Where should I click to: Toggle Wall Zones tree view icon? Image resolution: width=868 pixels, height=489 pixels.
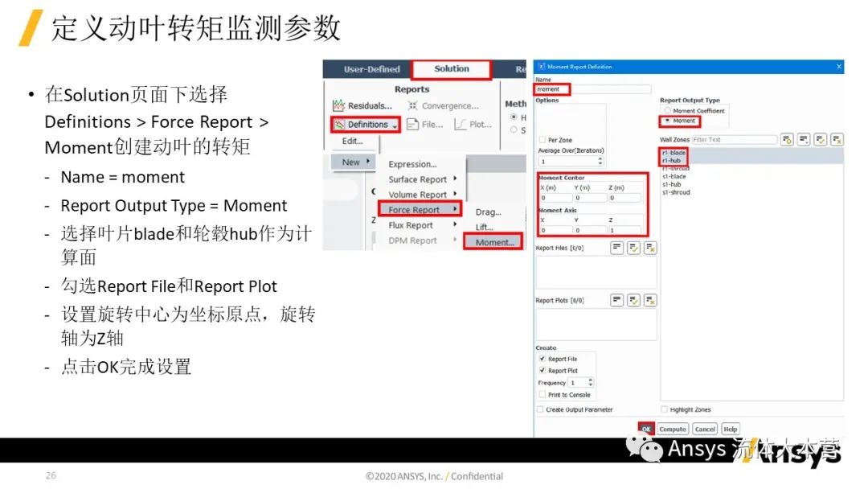pyautogui.click(x=787, y=140)
